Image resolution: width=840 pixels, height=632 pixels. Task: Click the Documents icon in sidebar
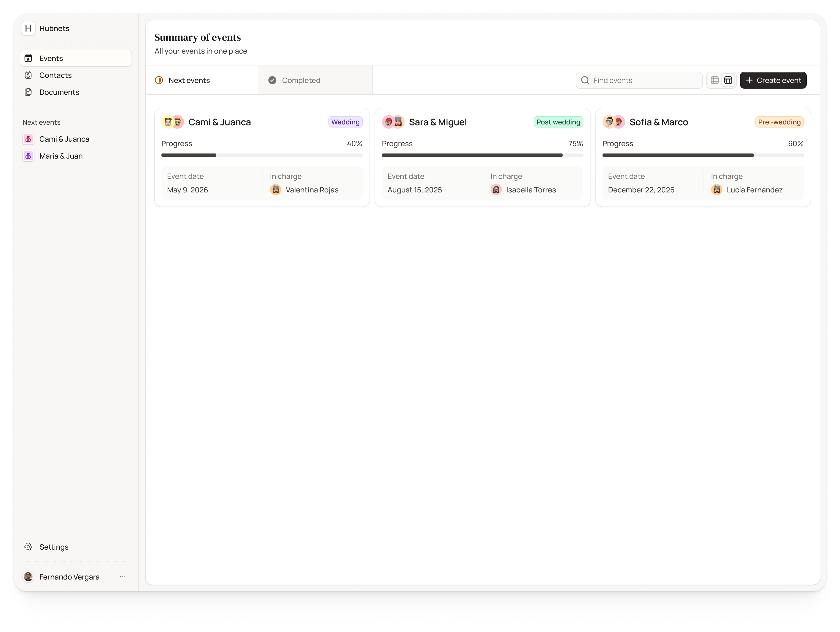click(28, 92)
